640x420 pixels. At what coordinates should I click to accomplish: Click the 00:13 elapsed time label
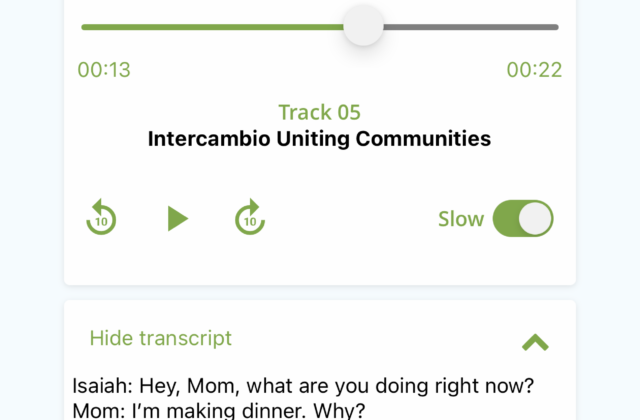104,70
